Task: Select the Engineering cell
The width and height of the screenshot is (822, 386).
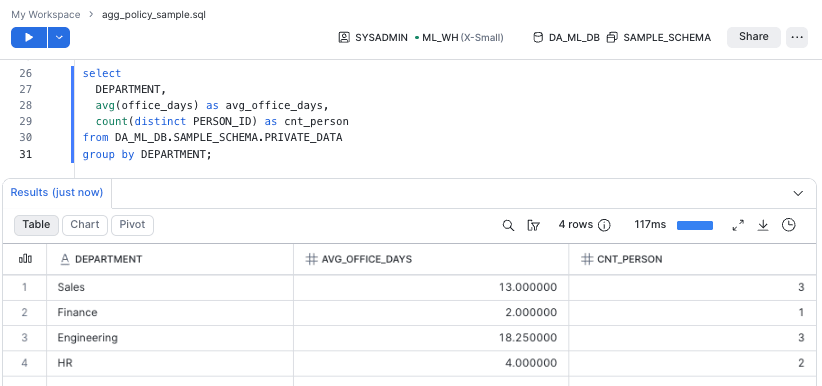Action: coord(170,338)
